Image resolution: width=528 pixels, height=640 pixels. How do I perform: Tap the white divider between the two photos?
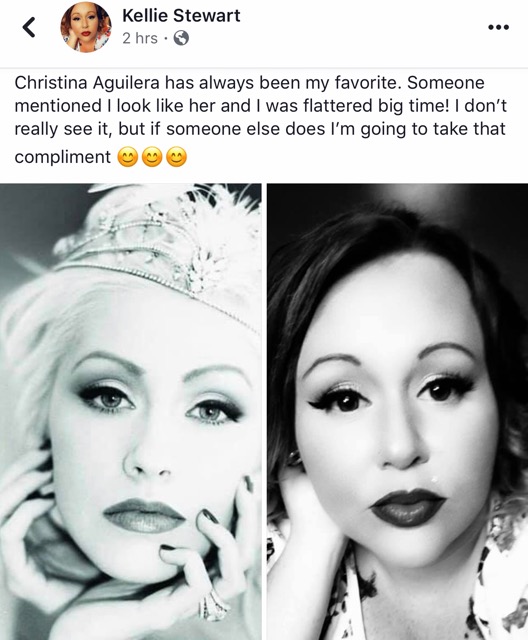[264, 411]
